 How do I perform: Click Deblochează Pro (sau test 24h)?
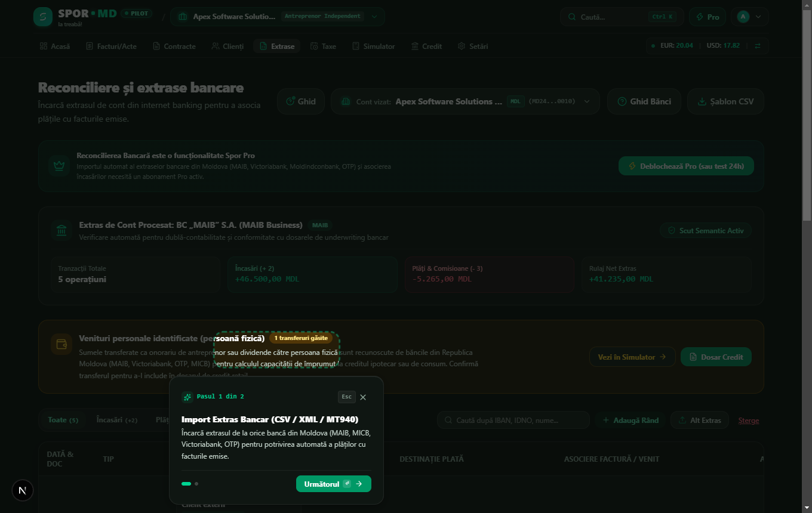coord(686,166)
